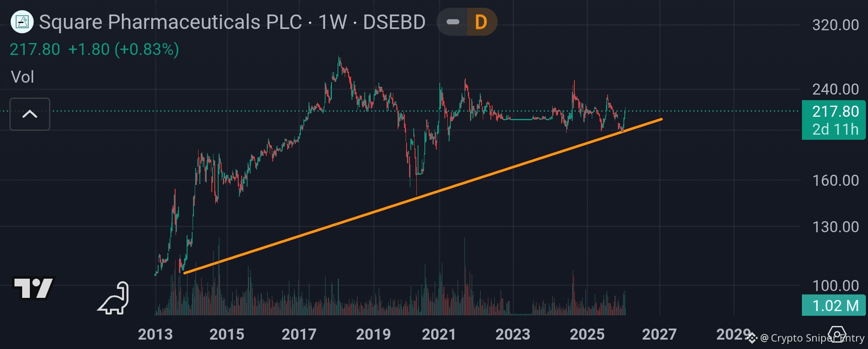Click the dinosaur icon near the chart bottom
The image size is (868, 349).
coord(114,298)
